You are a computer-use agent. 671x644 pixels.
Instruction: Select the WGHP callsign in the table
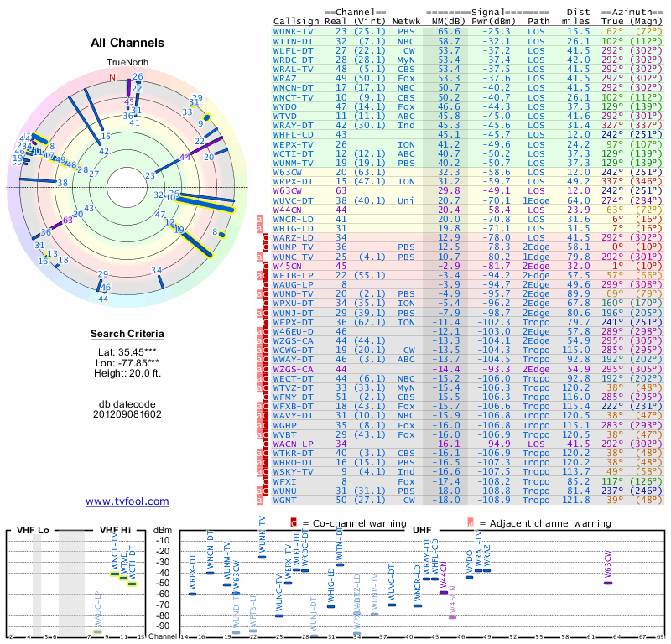coord(285,425)
